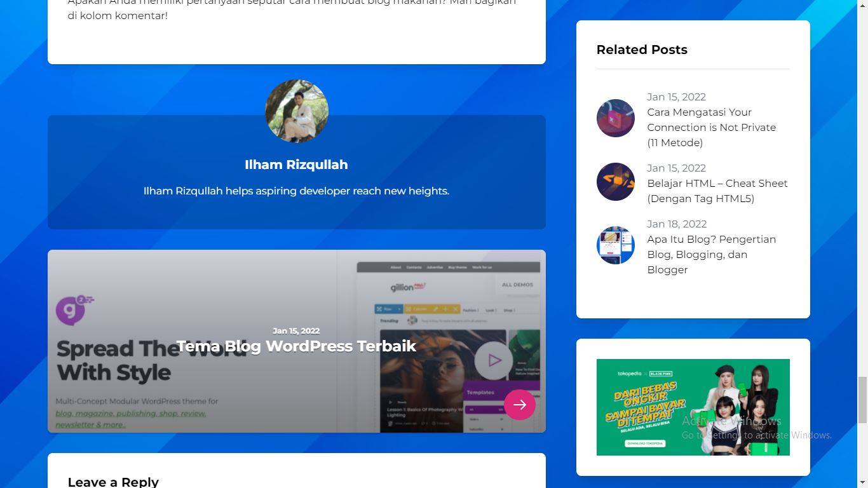The image size is (868, 488).
Task: Open the Apa Itu Blog post thumbnail
Action: pyautogui.click(x=615, y=245)
